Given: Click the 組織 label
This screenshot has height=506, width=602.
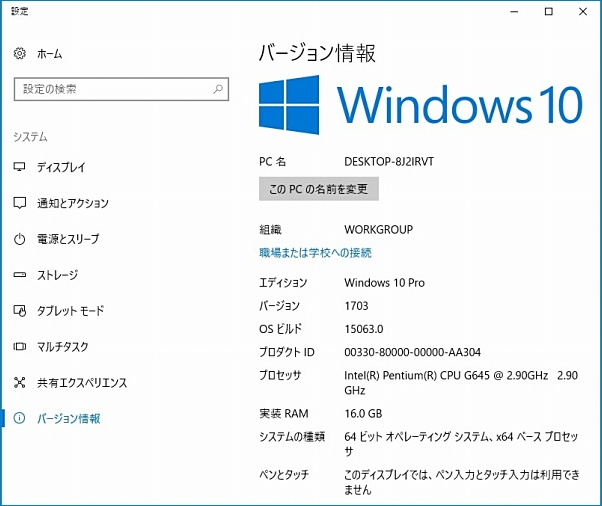Looking at the screenshot, I should point(270,230).
